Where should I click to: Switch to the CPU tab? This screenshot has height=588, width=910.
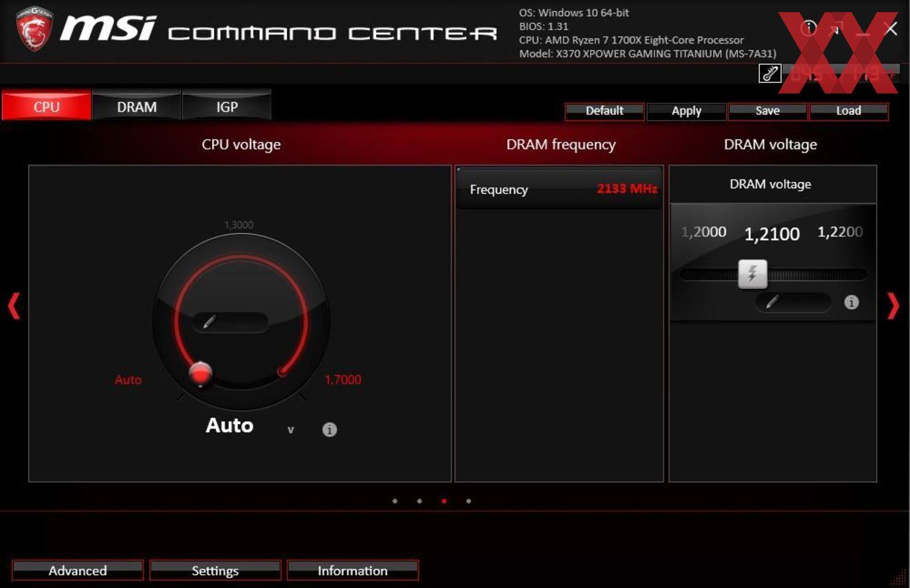pos(46,106)
